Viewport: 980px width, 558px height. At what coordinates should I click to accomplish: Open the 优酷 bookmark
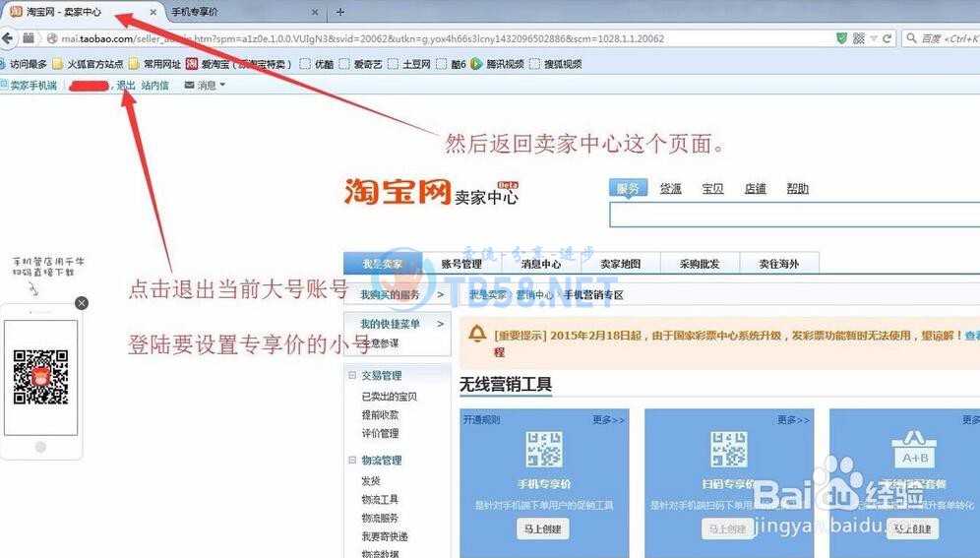pos(317,64)
